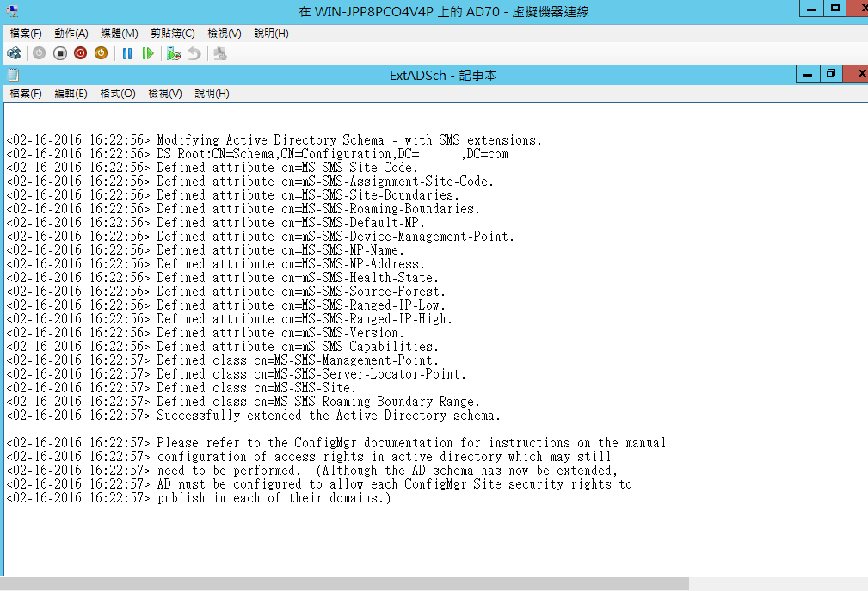Open the VM connection 檢視(V) menu
This screenshot has width=868, height=591.
click(x=225, y=34)
